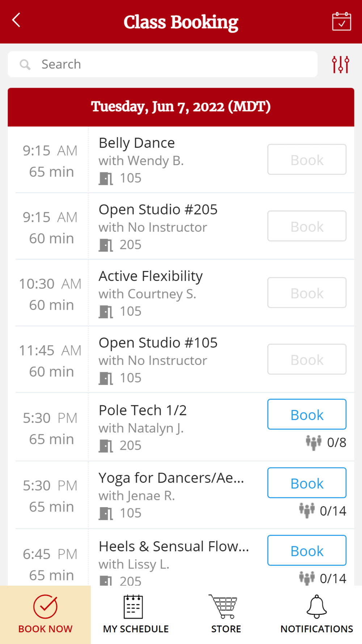Click the disabled Book button for Belly Dance

pos(307,160)
